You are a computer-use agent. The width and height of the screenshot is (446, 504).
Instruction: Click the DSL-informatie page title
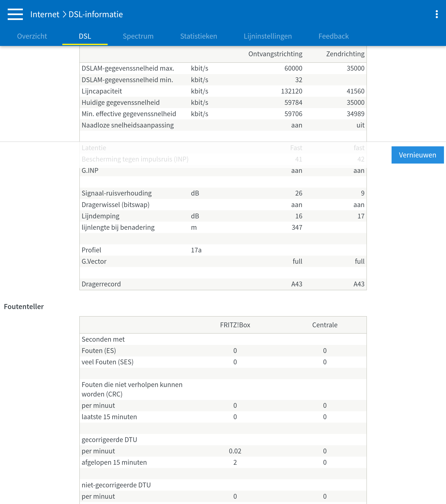[96, 14]
